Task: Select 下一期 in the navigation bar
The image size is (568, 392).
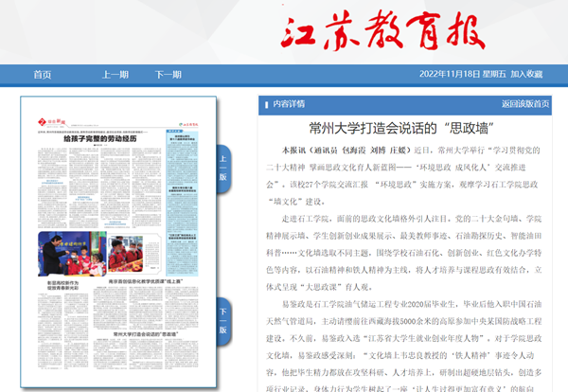Action: [168, 74]
